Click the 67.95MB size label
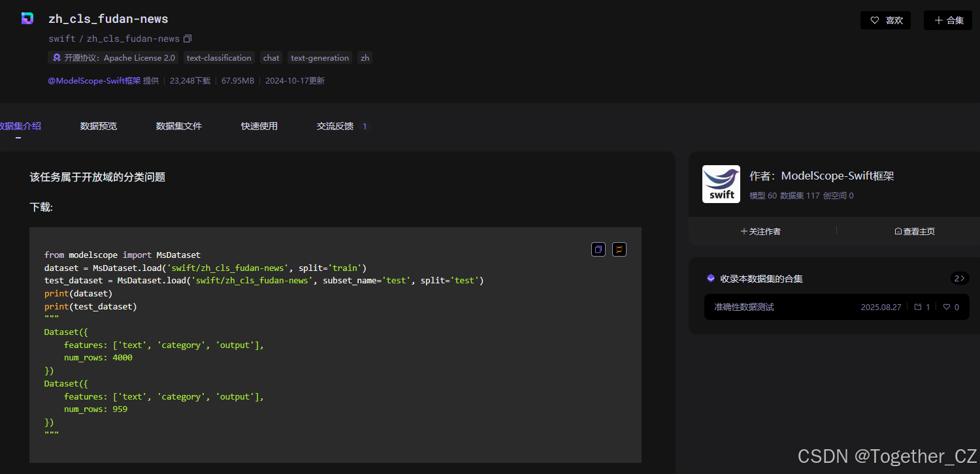 238,81
